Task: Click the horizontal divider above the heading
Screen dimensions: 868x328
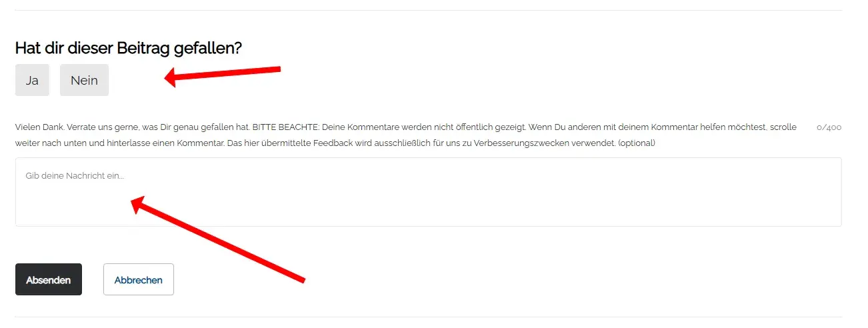Action: pos(428,10)
